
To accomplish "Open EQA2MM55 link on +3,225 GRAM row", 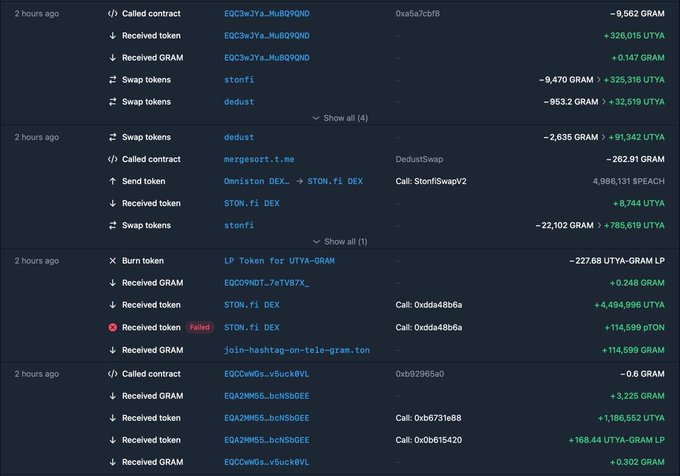I will (x=267, y=396).
